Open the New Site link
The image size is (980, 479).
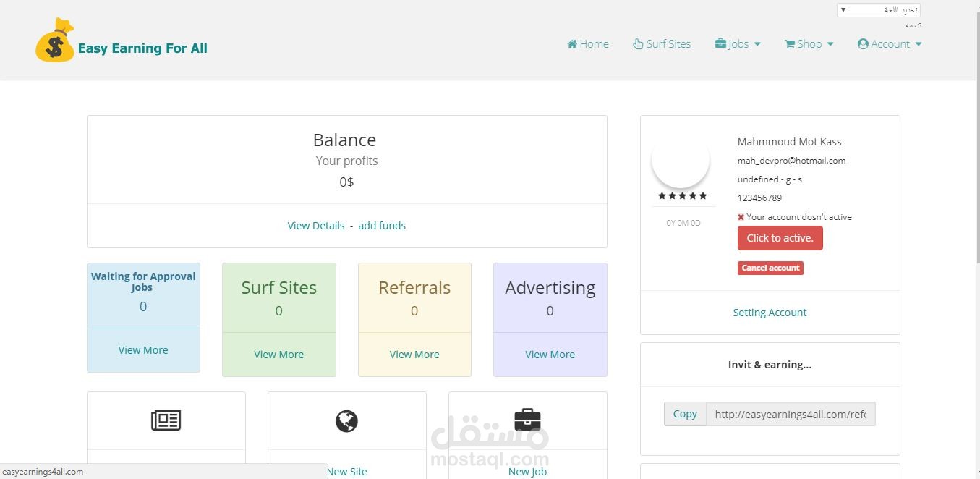click(x=346, y=472)
